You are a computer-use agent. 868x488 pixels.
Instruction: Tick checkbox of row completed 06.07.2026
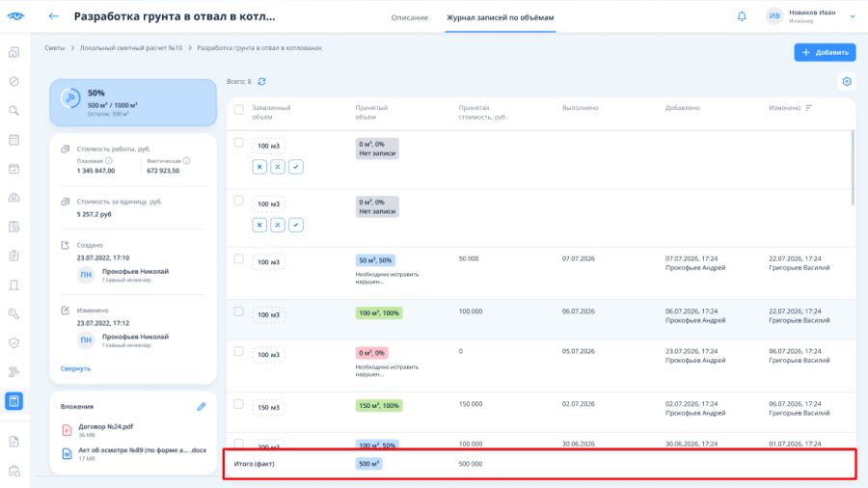point(238,312)
